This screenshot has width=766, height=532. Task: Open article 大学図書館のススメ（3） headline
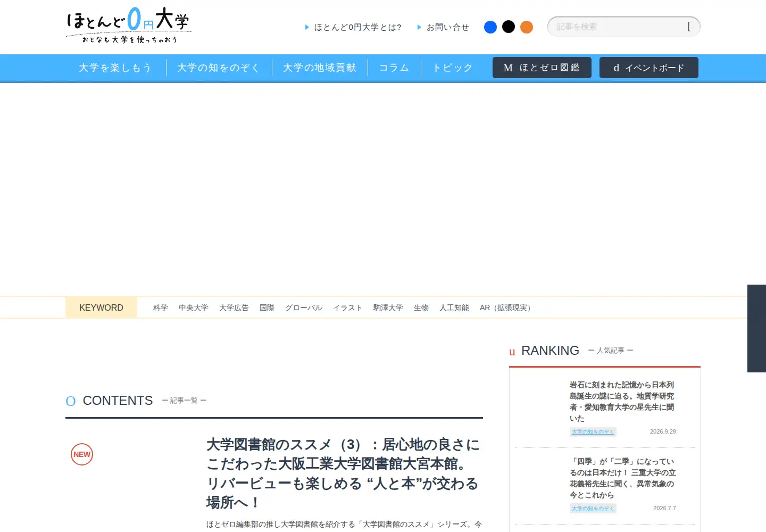pyautogui.click(x=343, y=473)
